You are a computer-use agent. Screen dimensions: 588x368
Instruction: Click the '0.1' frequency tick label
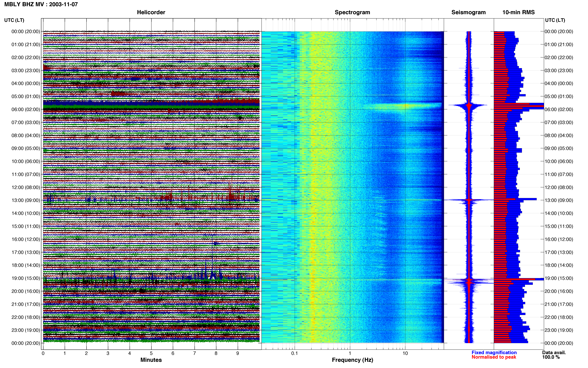pos(295,353)
